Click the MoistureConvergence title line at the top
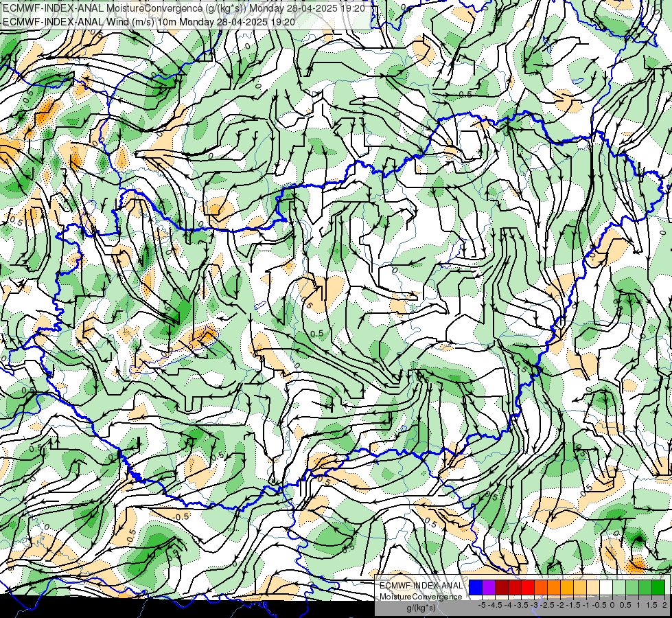Viewport: 672px width, 618px height. click(184, 8)
